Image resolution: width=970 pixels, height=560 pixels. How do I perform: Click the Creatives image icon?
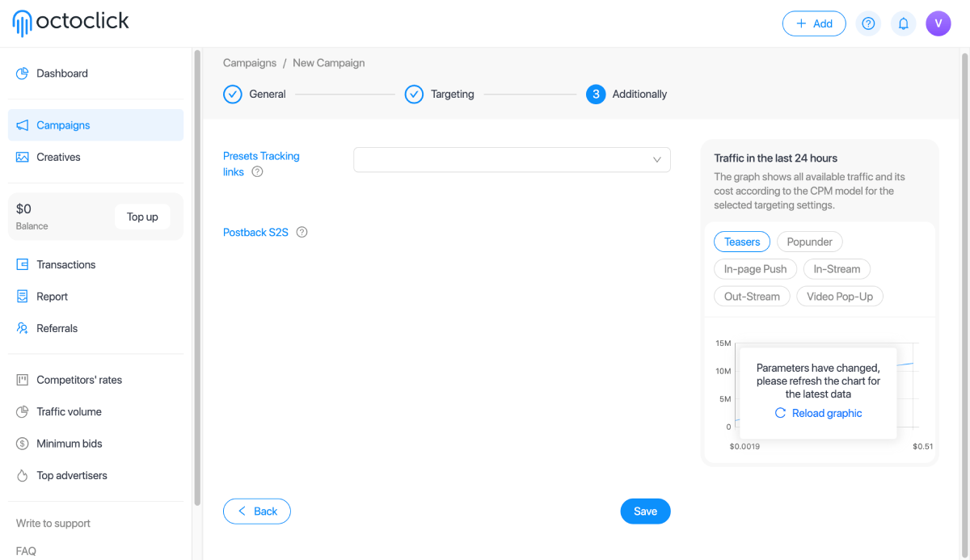(23, 157)
